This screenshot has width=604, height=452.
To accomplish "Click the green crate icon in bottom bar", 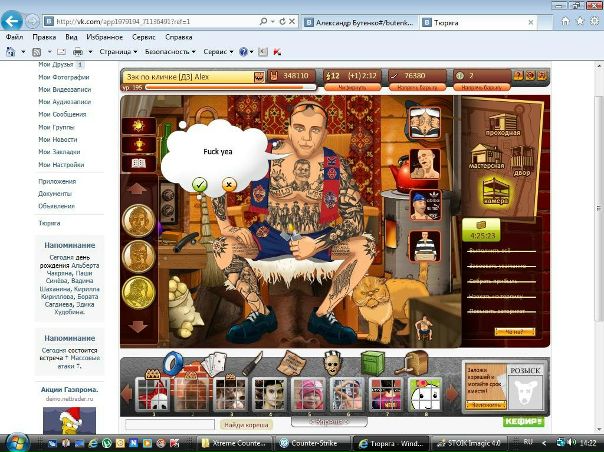I will [x=373, y=362].
